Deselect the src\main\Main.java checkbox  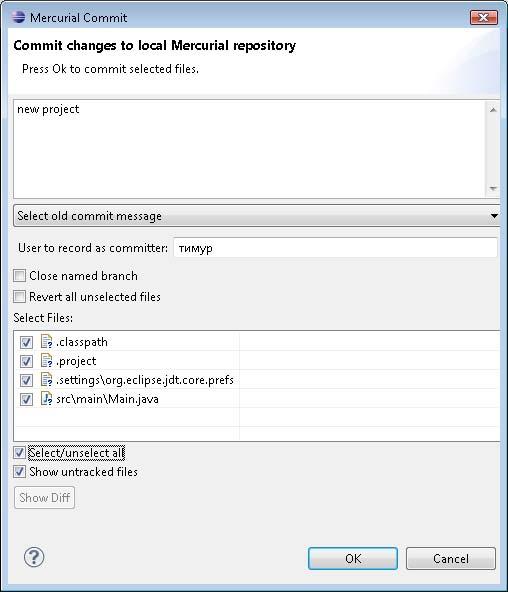click(26, 399)
